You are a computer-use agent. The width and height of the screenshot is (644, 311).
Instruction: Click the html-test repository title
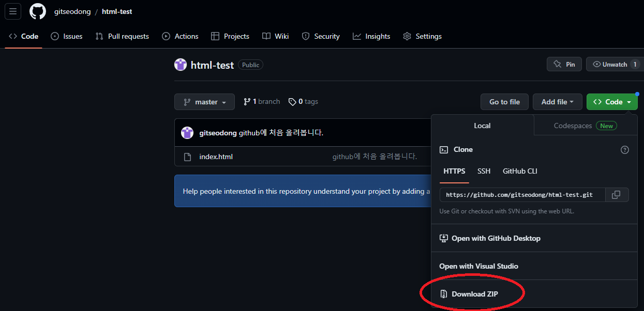point(212,65)
